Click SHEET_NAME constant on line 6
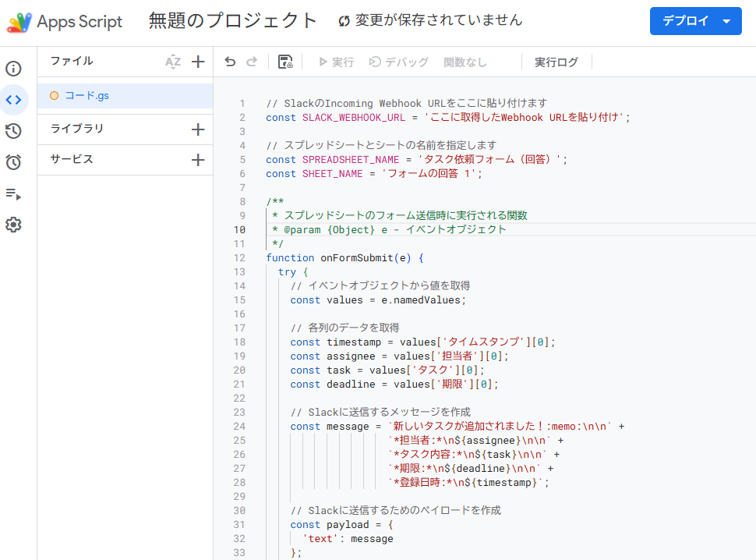 point(332,174)
